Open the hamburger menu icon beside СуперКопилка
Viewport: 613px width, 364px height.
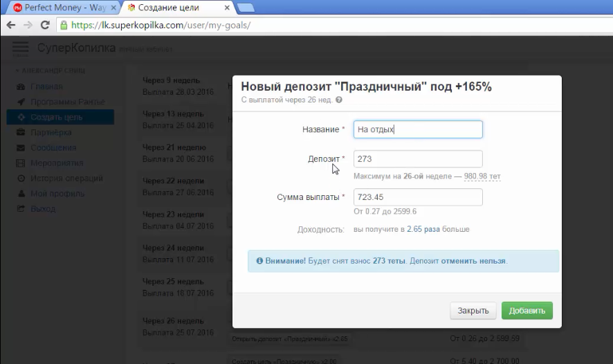click(x=20, y=47)
